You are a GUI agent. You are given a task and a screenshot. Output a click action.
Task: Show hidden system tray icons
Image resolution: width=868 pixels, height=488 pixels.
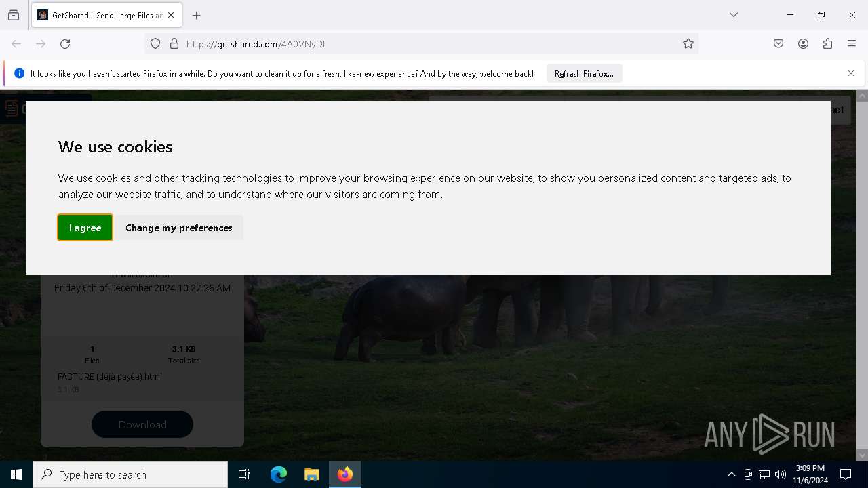731,474
